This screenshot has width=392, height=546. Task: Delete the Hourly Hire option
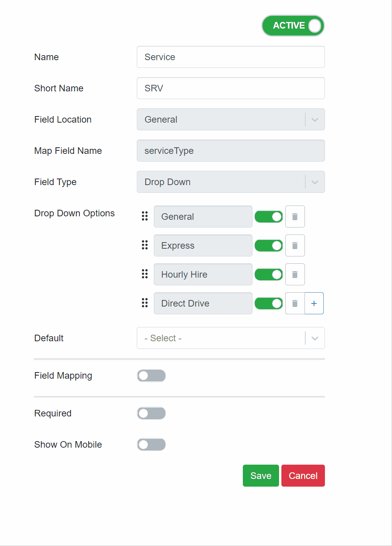click(295, 274)
